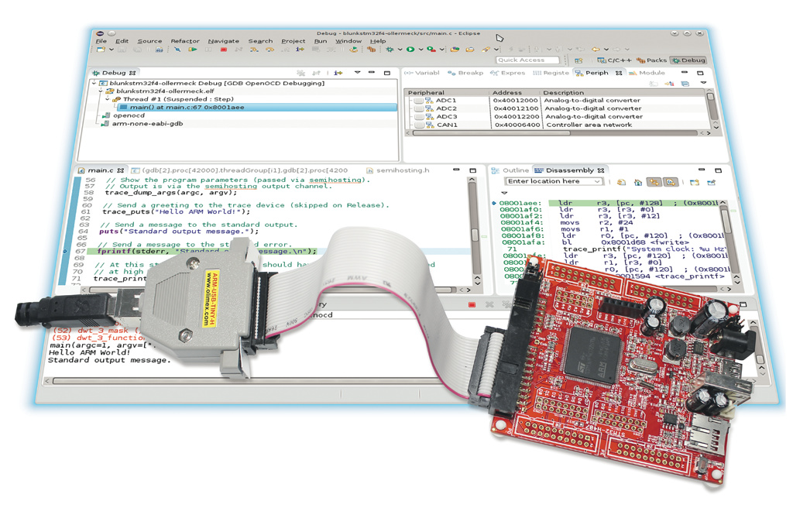Click the 0x40006400 address cell
The height and width of the screenshot is (532, 793).
click(517, 125)
